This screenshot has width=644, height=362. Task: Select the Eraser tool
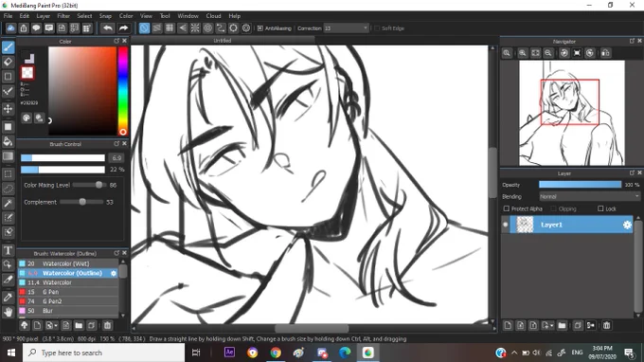(x=9, y=62)
